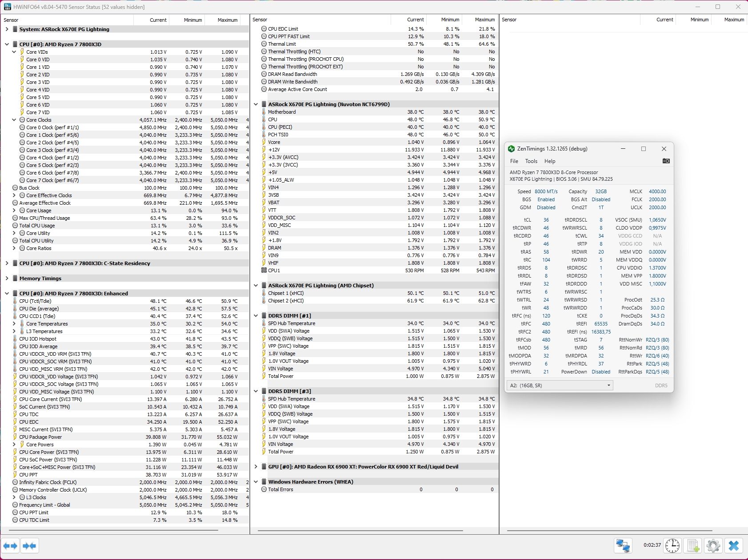The width and height of the screenshot is (748, 560).
Task: Click the 0:02:37 elapsed time readout
Action: (652, 545)
